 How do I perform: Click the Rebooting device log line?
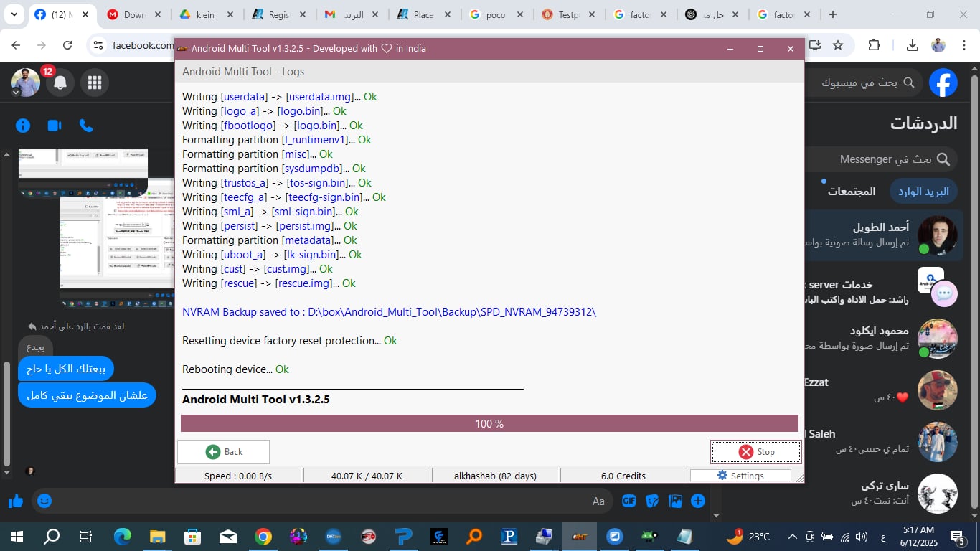click(235, 369)
